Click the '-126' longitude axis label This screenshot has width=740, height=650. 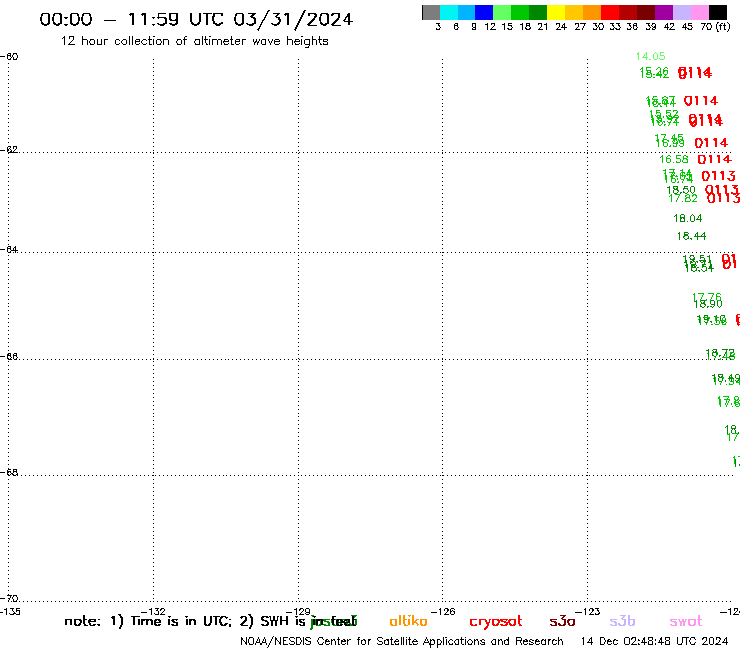coord(443,612)
